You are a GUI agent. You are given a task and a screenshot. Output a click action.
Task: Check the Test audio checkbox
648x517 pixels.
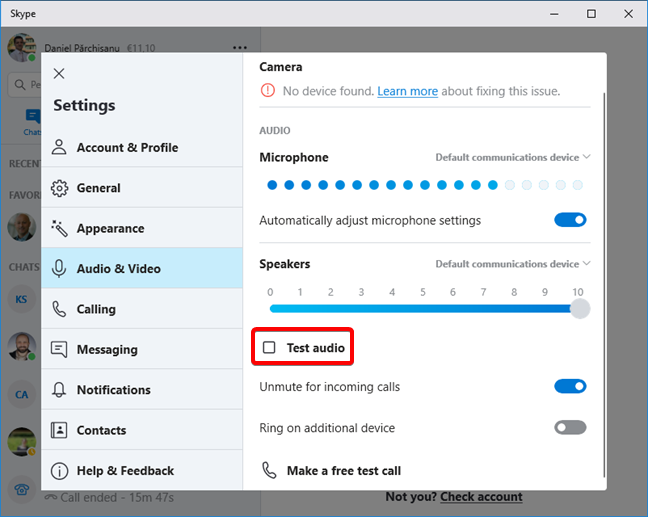tap(269, 348)
